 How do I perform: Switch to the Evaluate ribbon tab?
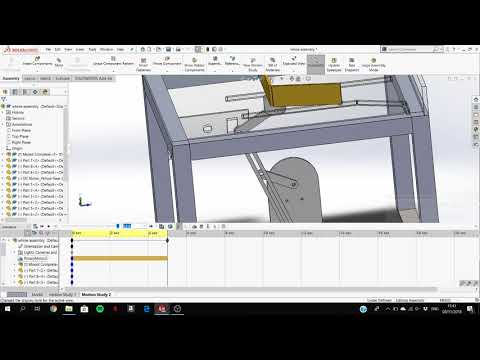(x=63, y=78)
